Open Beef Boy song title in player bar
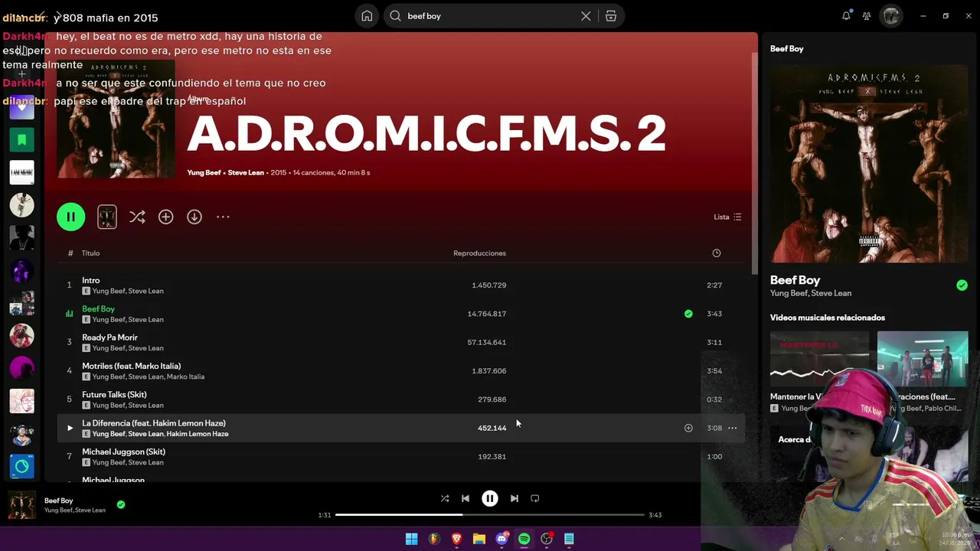Image resolution: width=980 pixels, height=551 pixels. [59, 500]
